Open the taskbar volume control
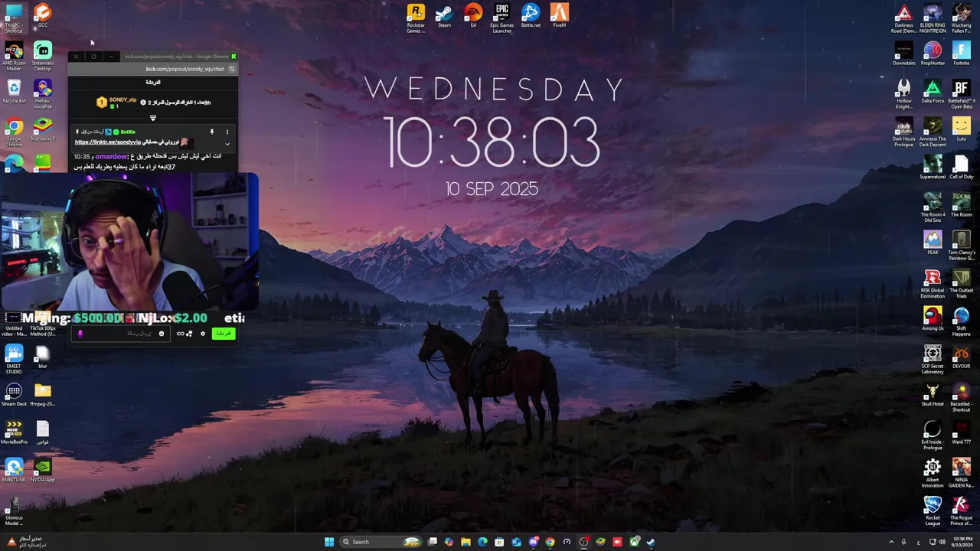Viewport: 980px width, 551px height. click(x=941, y=542)
